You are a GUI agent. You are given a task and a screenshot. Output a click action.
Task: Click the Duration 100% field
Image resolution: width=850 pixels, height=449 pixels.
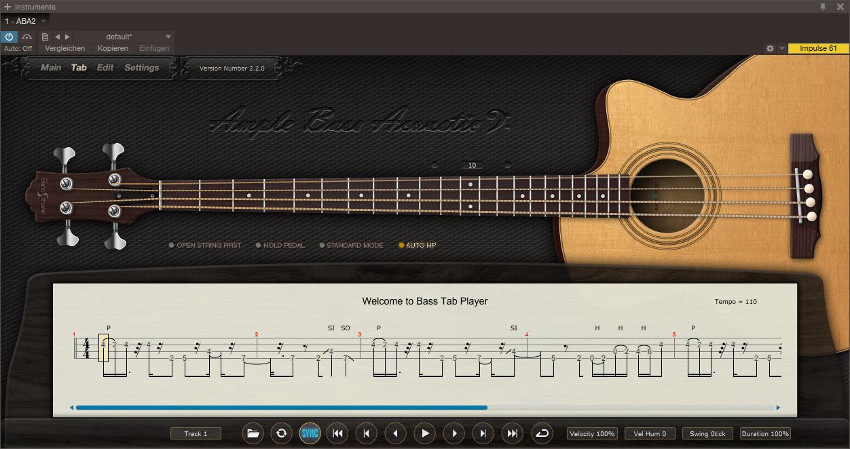(765, 434)
